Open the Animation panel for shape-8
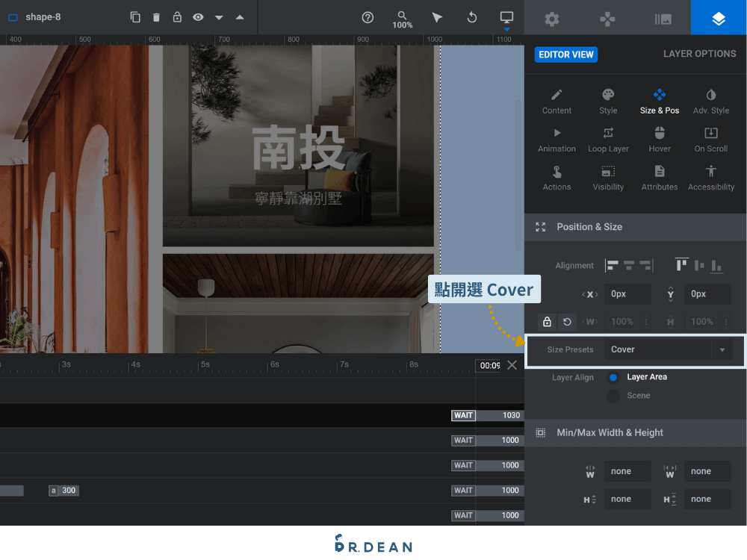Image resolution: width=747 pixels, height=560 pixels. [x=556, y=142]
